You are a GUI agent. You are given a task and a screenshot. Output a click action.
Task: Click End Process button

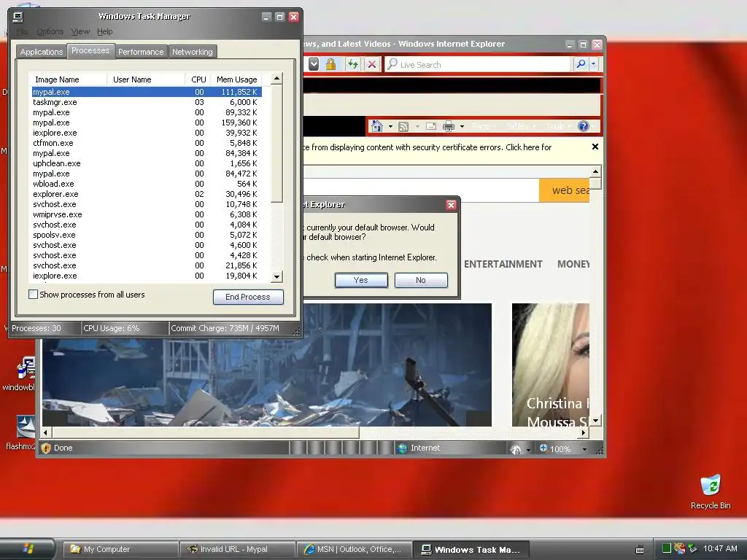(x=248, y=297)
